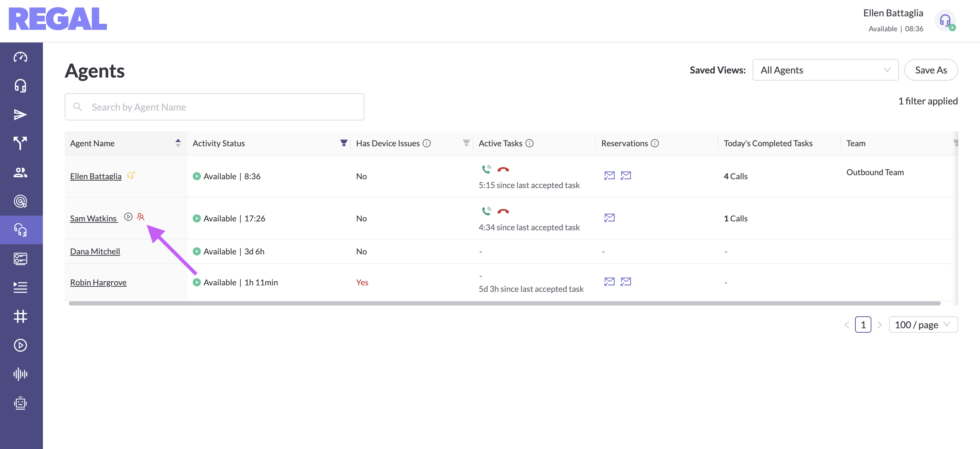Open Sam Watkins' agent link
980x449 pixels.
pyautogui.click(x=93, y=219)
